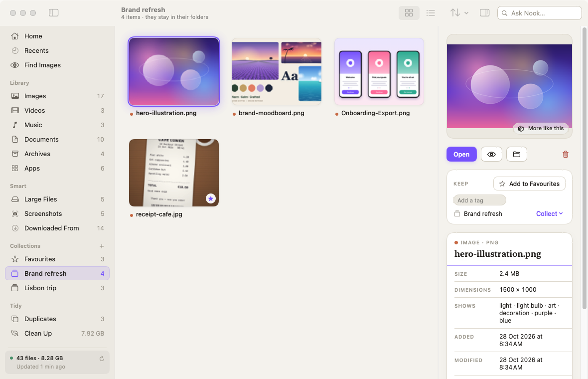The width and height of the screenshot is (588, 379).
Task: Delete file with trash icon
Action: pos(566,154)
